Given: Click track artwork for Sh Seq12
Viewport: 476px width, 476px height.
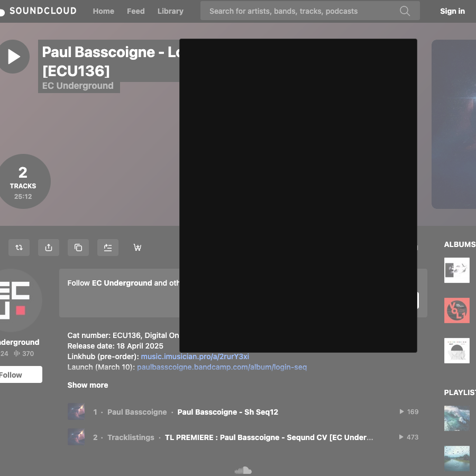Looking at the screenshot, I should pos(76,411).
